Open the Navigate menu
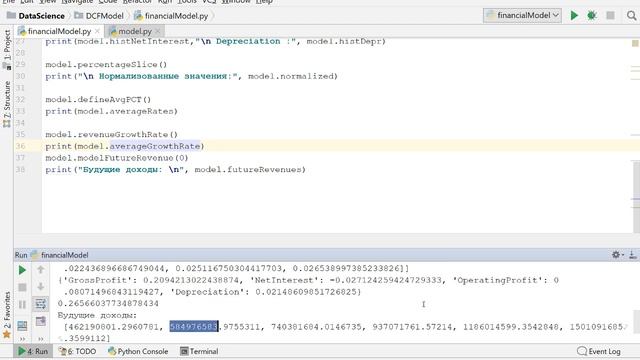640x360 pixels. (x=77, y=2)
